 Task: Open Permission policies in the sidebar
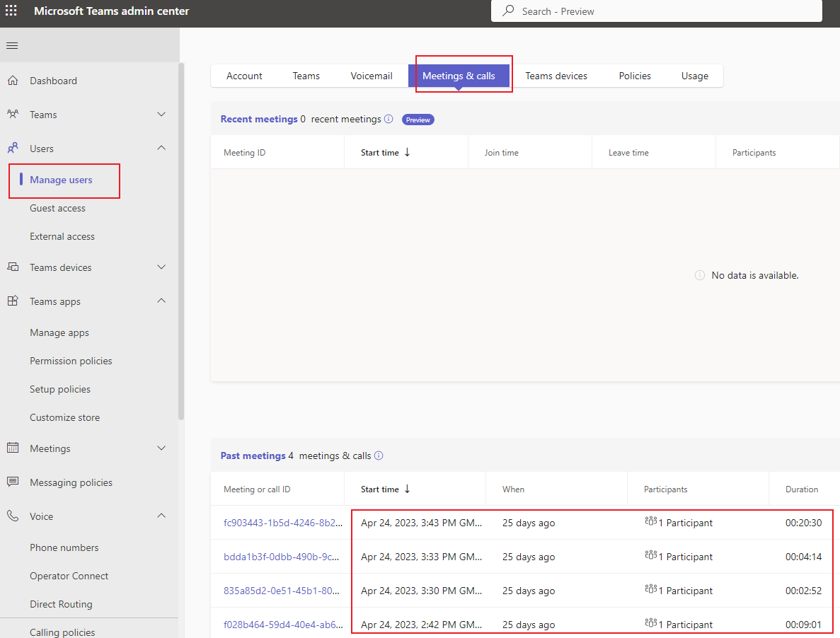[x=71, y=361]
